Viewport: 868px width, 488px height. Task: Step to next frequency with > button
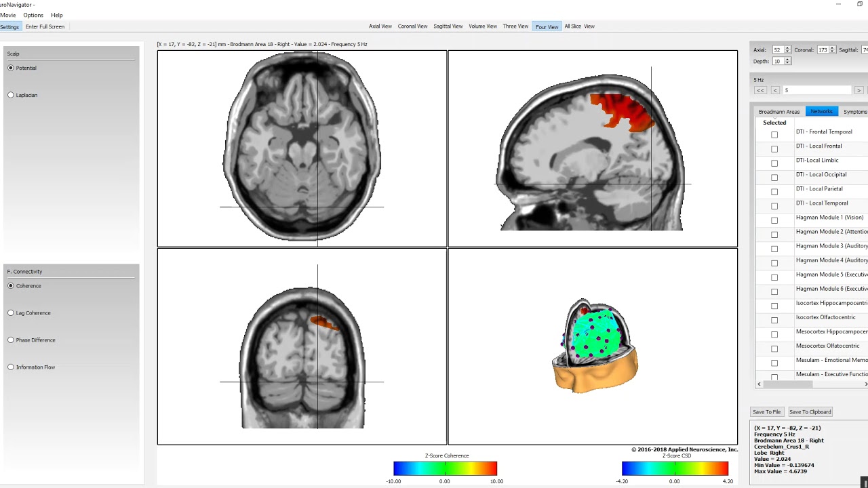click(859, 90)
